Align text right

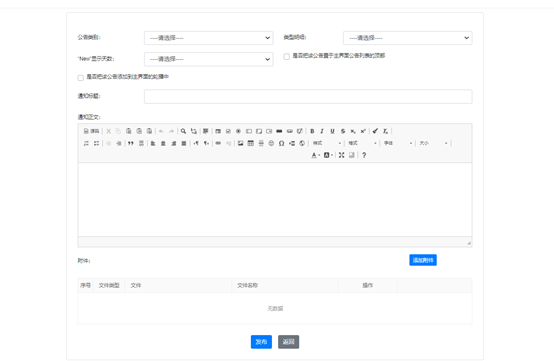tap(173, 143)
